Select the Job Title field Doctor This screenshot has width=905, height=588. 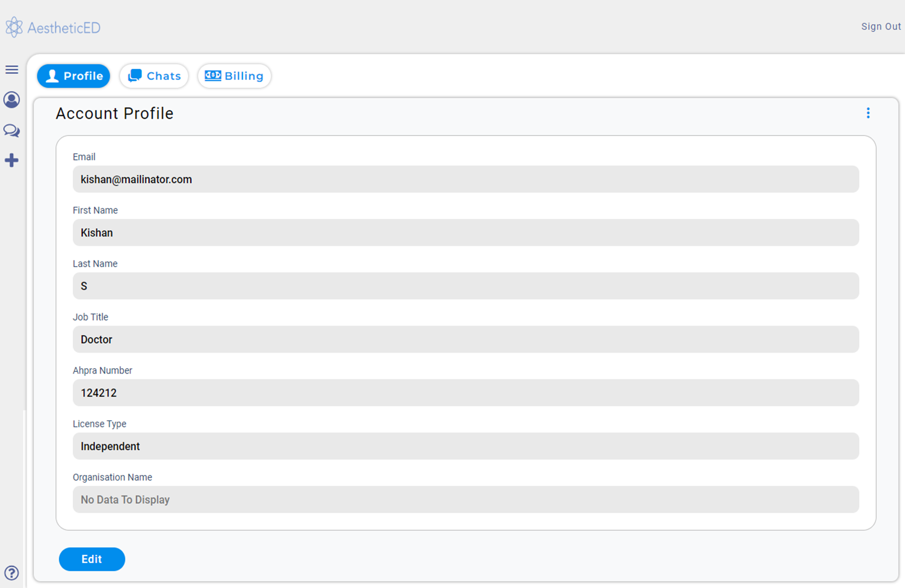(466, 339)
